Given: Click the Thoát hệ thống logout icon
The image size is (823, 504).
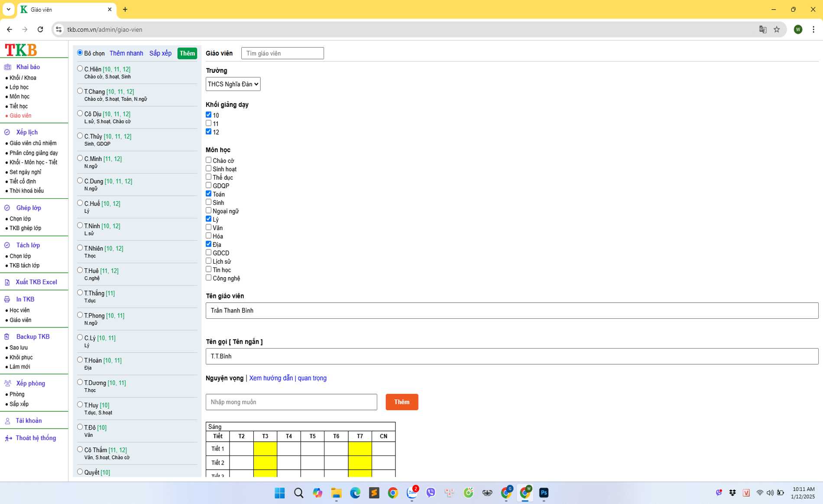Looking at the screenshot, I should point(8,438).
